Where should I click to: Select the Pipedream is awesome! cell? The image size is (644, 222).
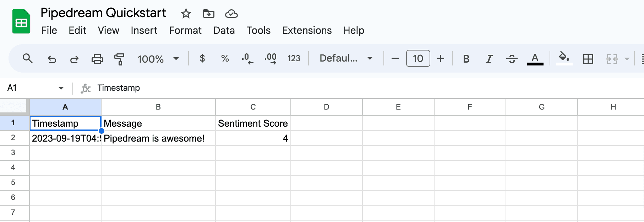[x=158, y=138]
